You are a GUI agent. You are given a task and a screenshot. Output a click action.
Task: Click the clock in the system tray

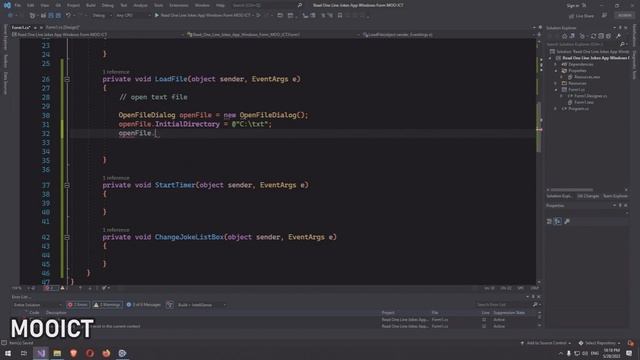[x=611, y=353]
